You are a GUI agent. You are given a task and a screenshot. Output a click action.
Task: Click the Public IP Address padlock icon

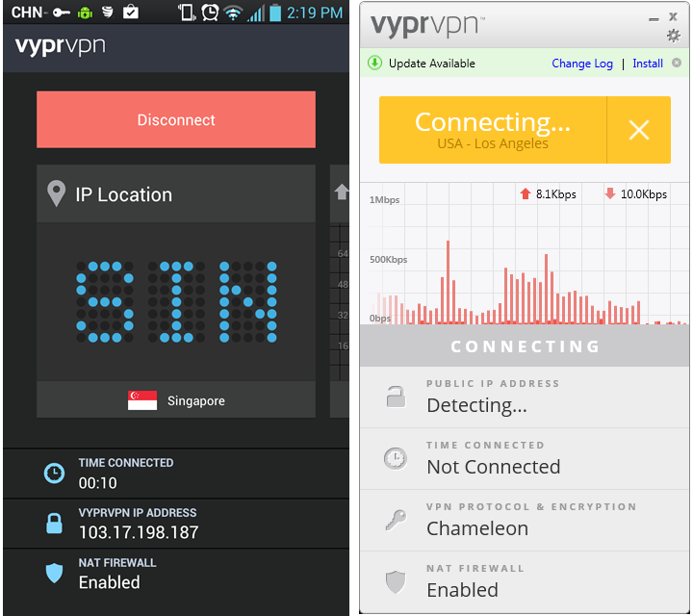[x=396, y=397]
